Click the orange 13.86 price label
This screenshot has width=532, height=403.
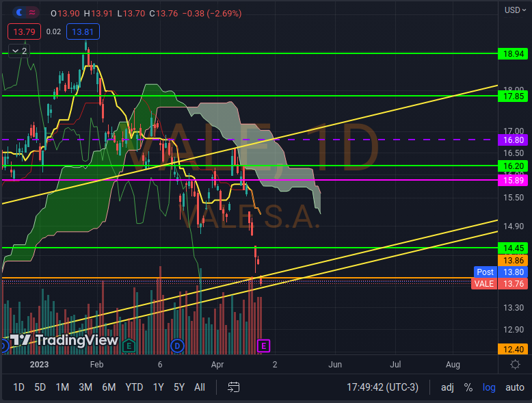(513, 261)
